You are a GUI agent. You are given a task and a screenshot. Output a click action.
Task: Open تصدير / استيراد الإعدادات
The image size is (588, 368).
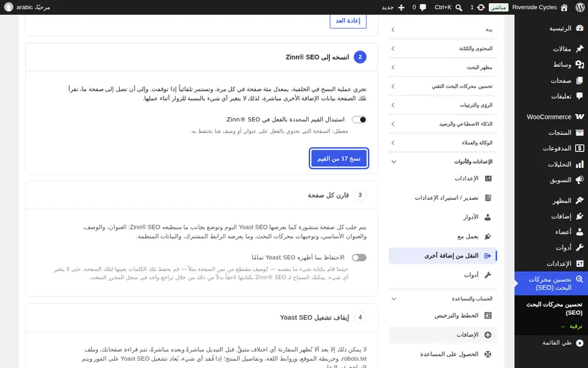[443, 198]
